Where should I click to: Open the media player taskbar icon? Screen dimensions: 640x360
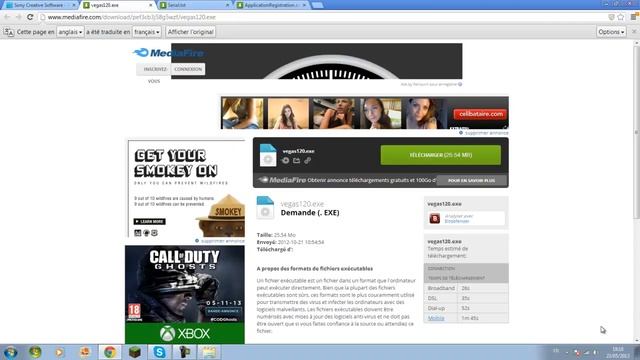[60, 352]
